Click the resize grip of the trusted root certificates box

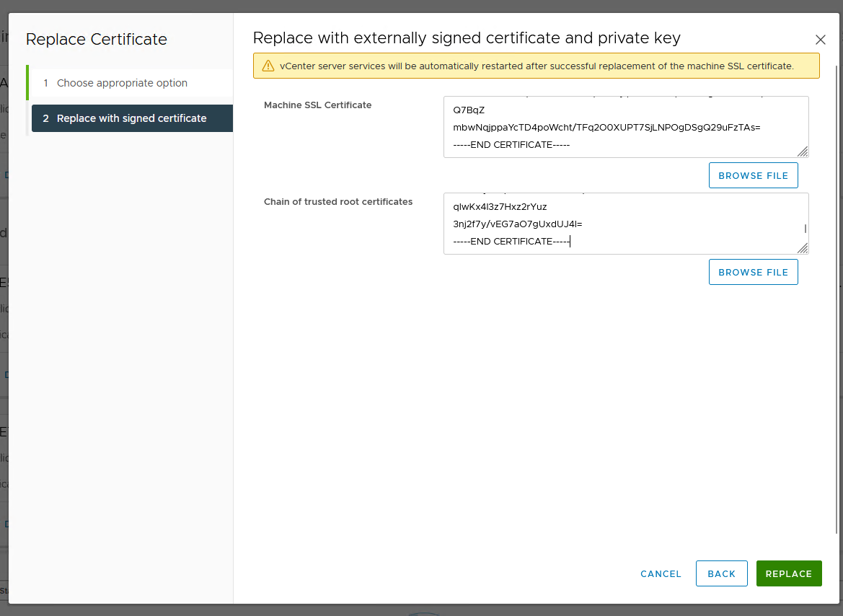[802, 249]
